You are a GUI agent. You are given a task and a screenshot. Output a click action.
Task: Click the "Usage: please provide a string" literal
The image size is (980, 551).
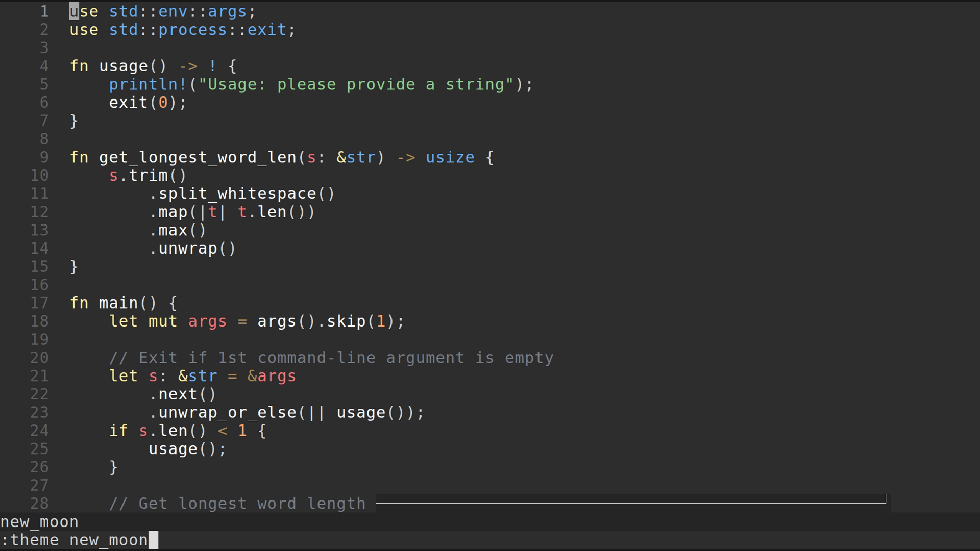pos(356,84)
